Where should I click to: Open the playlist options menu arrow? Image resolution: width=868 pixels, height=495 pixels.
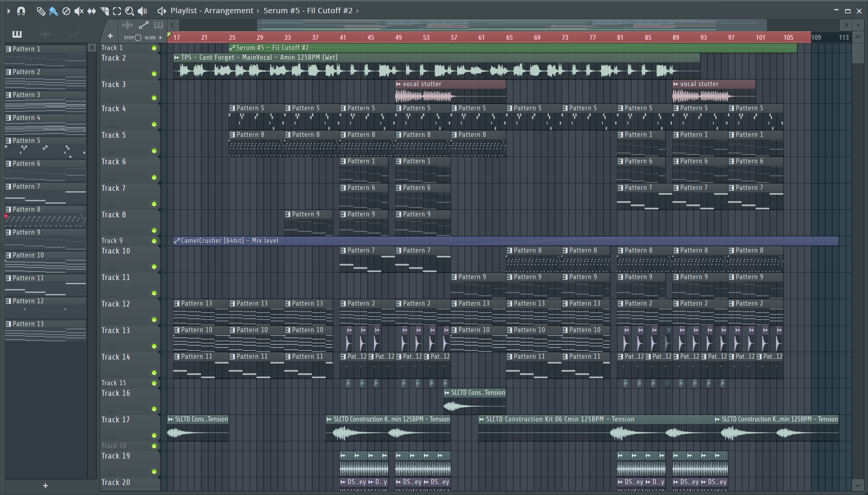tap(9, 11)
